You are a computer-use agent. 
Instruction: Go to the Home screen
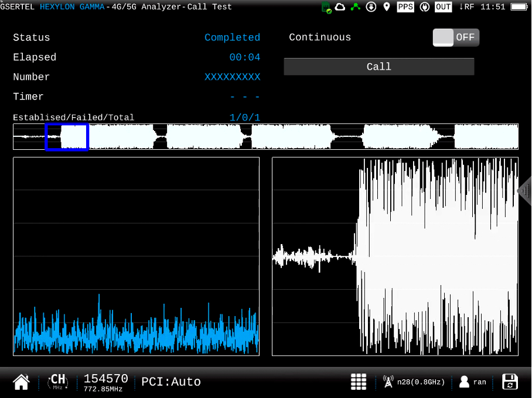click(21, 382)
